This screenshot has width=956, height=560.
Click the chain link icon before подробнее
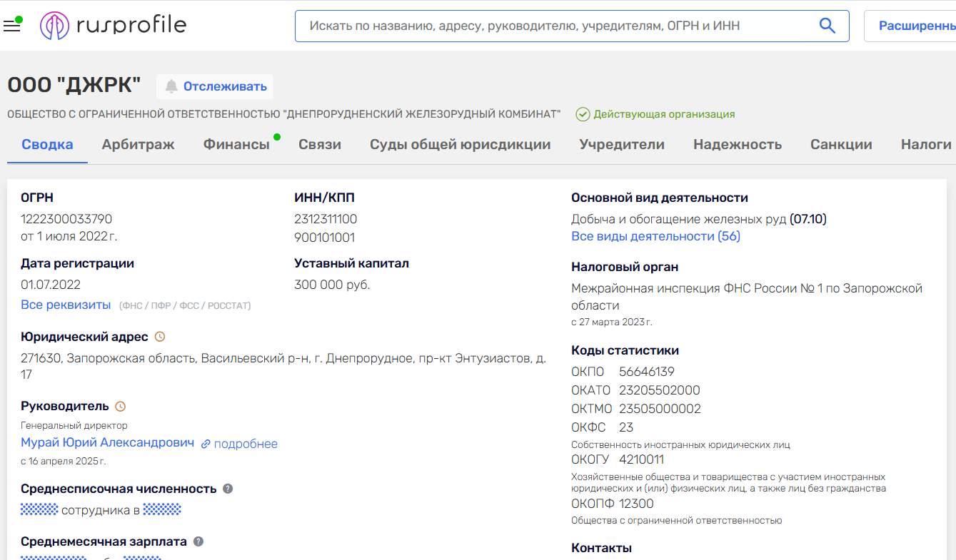click(206, 444)
